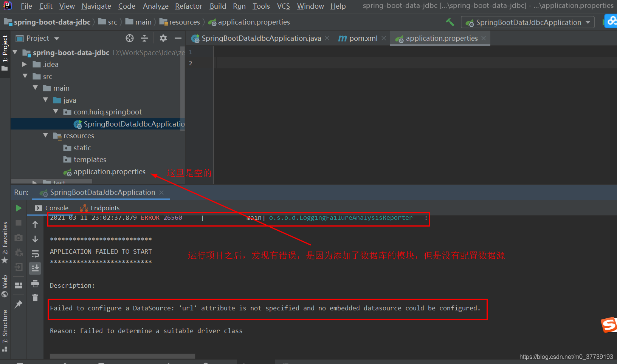The image size is (617, 364).
Task: Click the blue cloud icon at top right
Action: coord(611,21)
